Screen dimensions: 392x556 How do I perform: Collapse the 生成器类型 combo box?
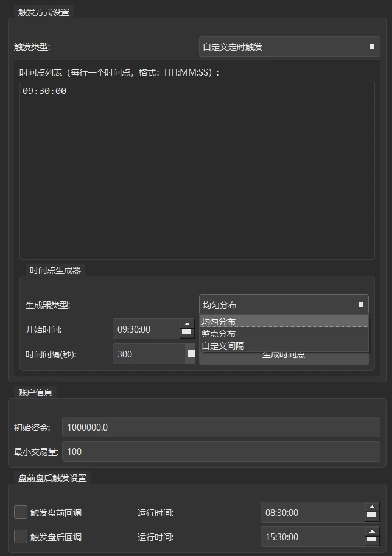[x=284, y=304]
